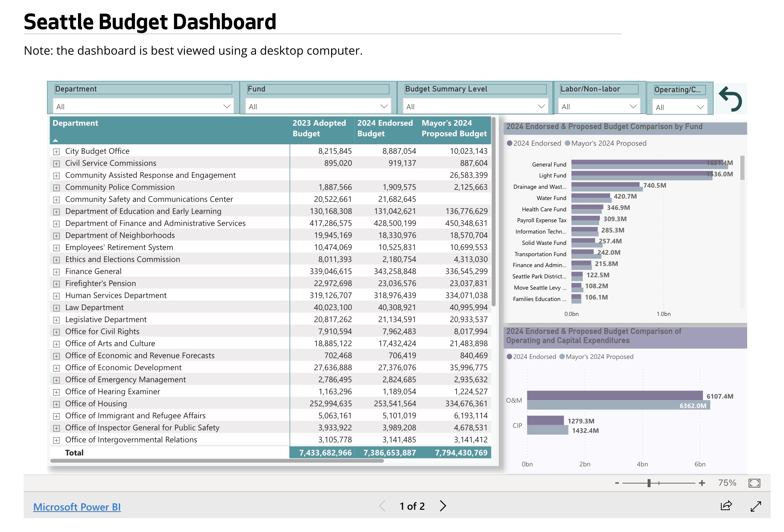
Task: Open the report in fullscreen mode icon
Action: click(756, 506)
